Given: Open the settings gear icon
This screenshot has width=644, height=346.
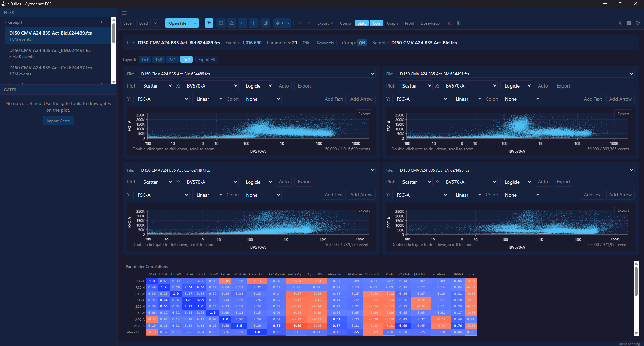Looking at the screenshot, I should click(x=629, y=23).
